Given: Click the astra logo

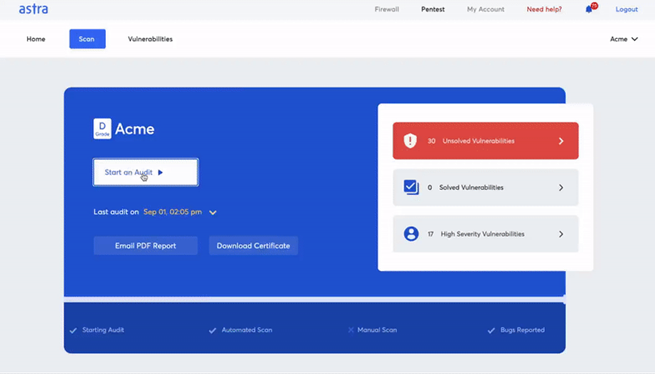Looking at the screenshot, I should point(33,9).
